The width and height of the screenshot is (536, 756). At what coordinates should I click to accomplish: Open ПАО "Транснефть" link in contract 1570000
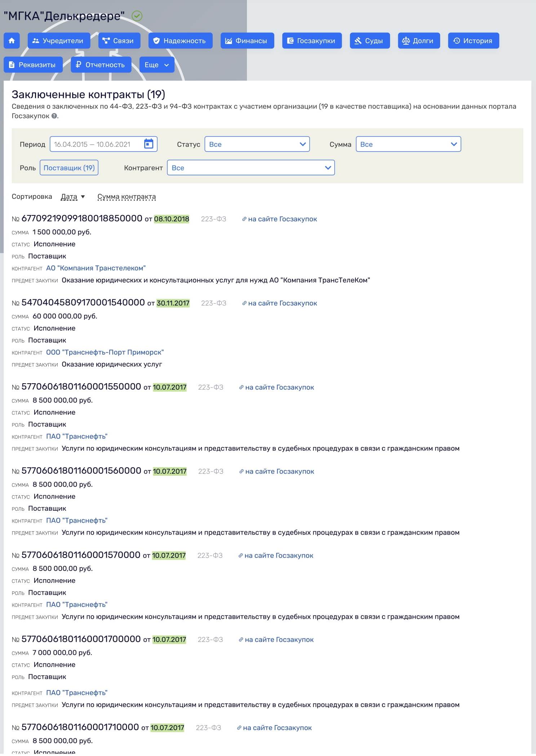[x=77, y=605]
